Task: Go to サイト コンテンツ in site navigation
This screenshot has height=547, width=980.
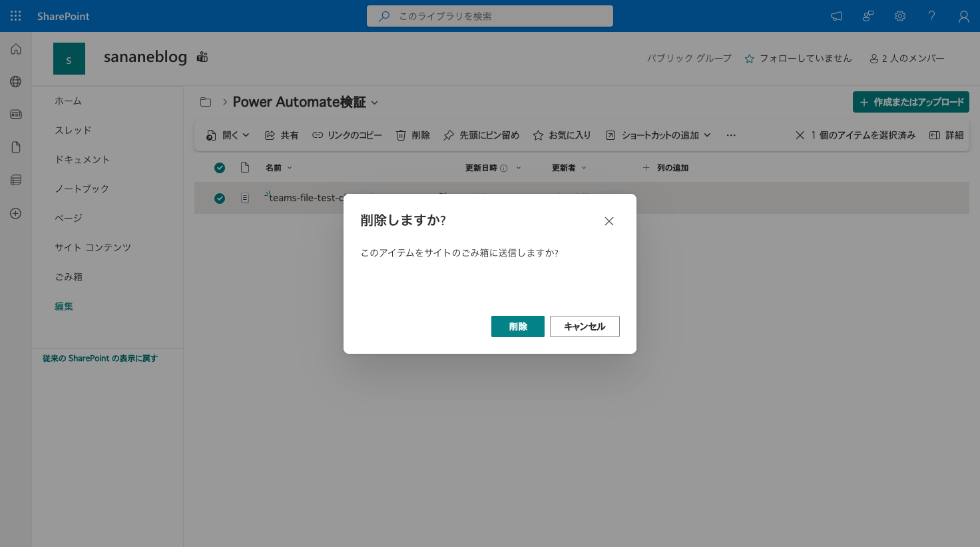Action: point(93,247)
